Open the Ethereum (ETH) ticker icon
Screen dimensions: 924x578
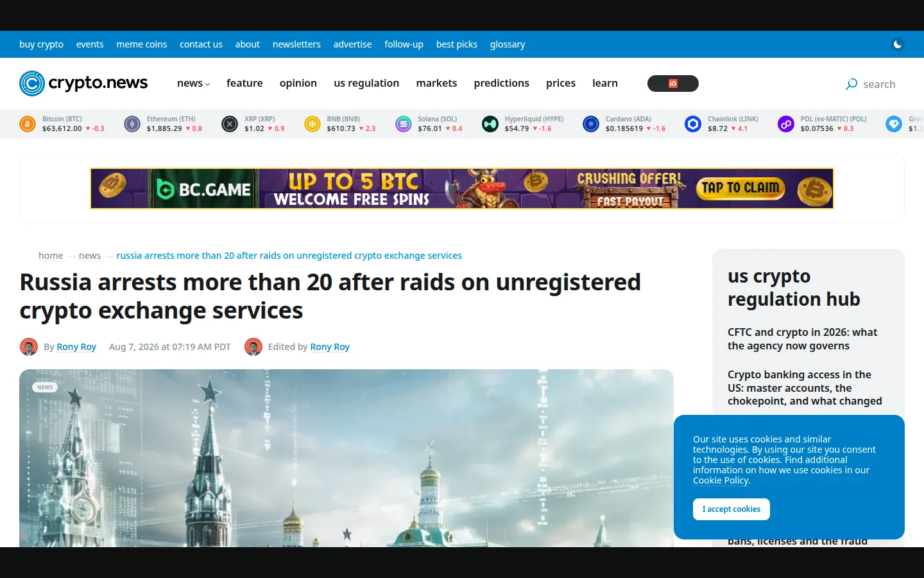pos(132,124)
